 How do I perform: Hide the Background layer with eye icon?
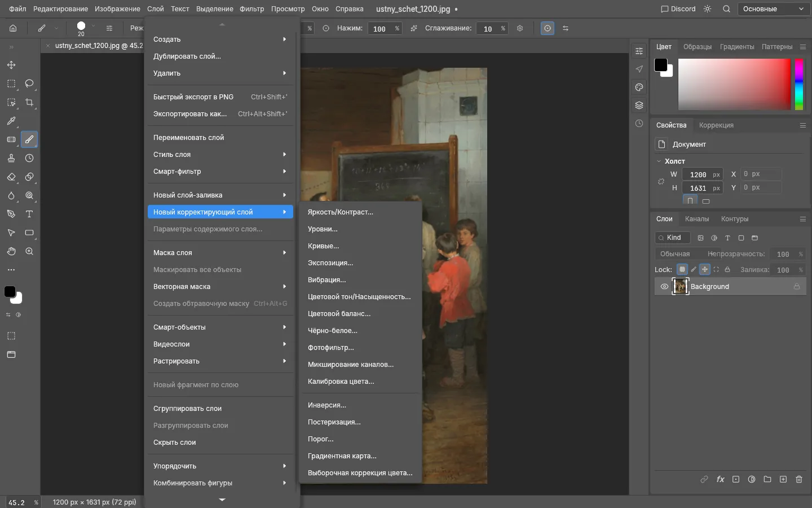pyautogui.click(x=664, y=287)
